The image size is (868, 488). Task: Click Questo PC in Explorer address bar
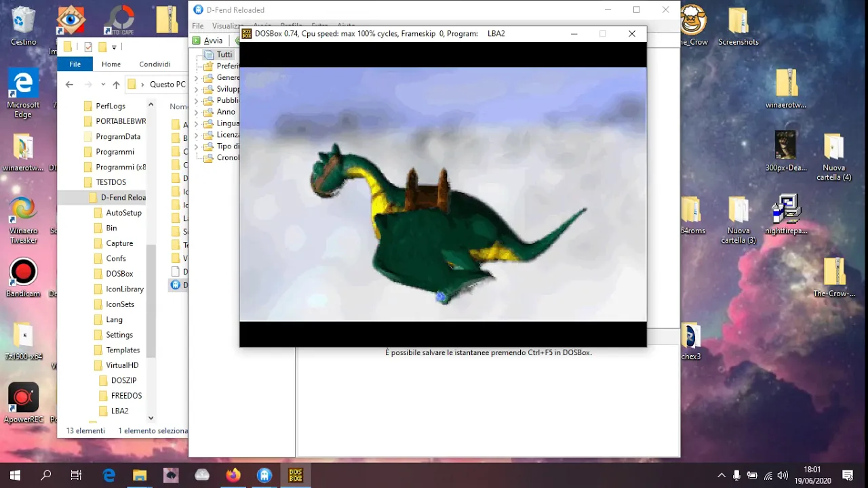[167, 85]
